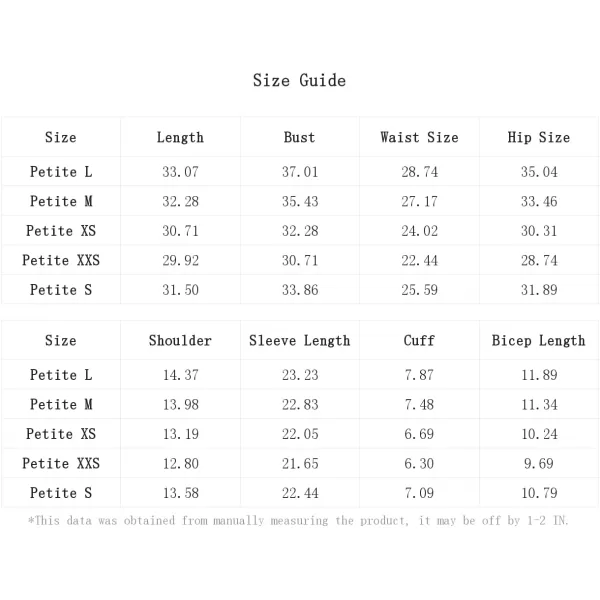The image size is (600, 600).
Task: Click Petite M length value 32.28
Action: 180,202
